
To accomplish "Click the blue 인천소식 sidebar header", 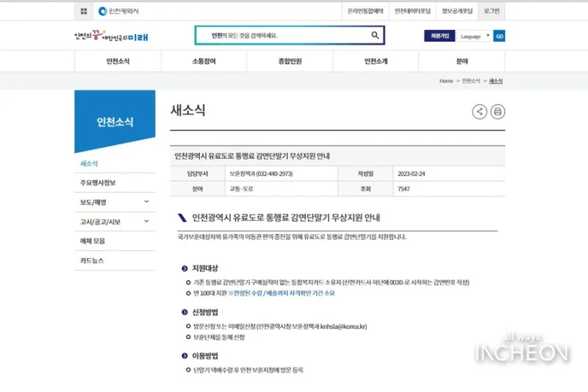I will tap(115, 121).
